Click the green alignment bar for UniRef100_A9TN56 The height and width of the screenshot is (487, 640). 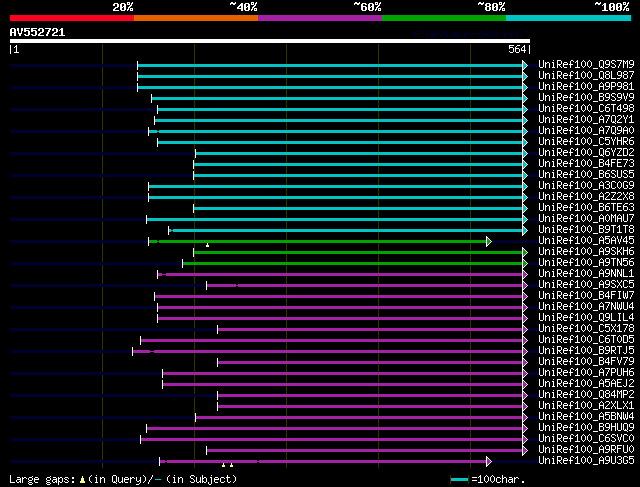[353, 264]
